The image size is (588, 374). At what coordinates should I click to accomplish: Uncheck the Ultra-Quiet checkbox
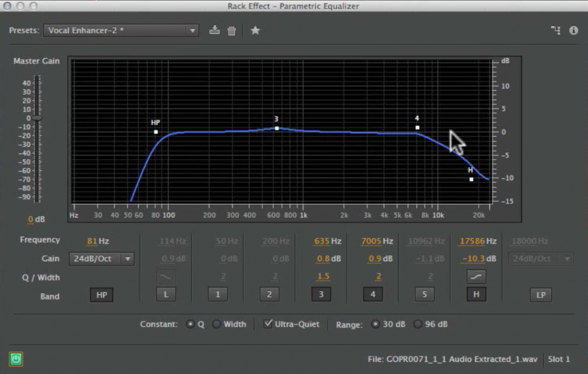268,324
